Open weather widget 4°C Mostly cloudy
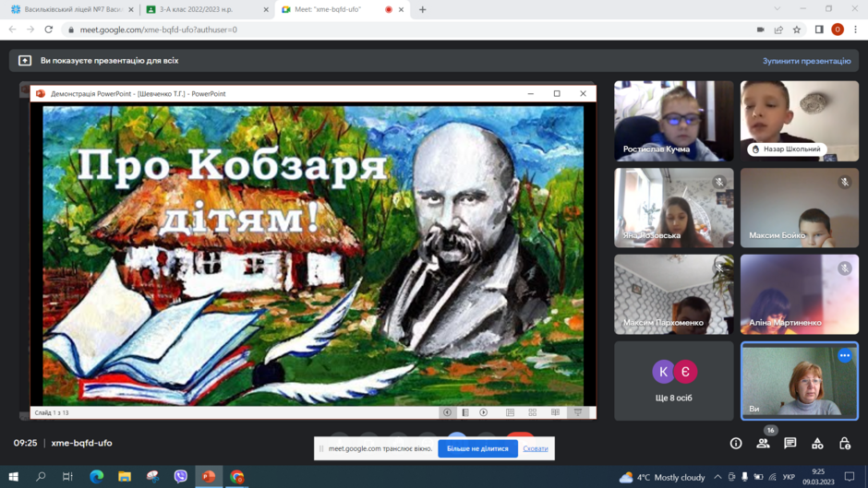This screenshot has width=868, height=488. [x=662, y=477]
